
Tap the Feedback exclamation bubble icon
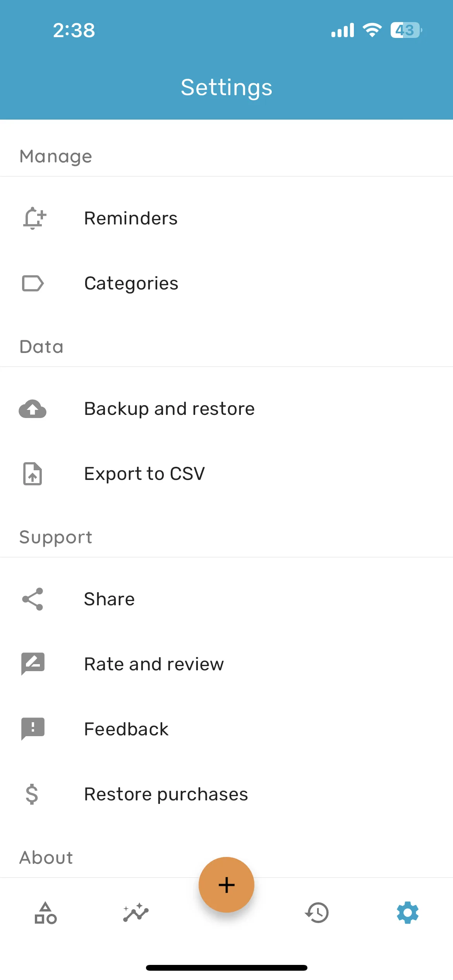point(33,729)
